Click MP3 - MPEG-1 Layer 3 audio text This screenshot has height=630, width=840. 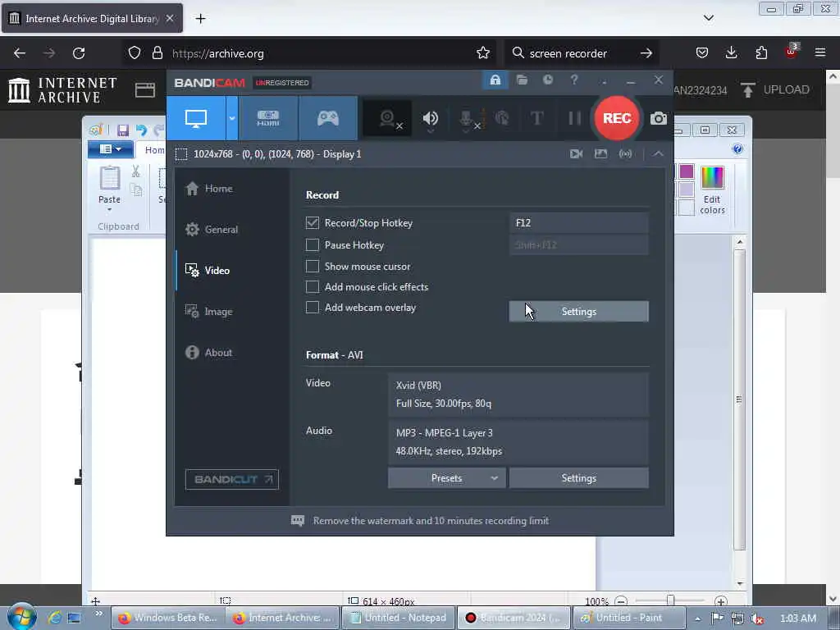tap(444, 433)
